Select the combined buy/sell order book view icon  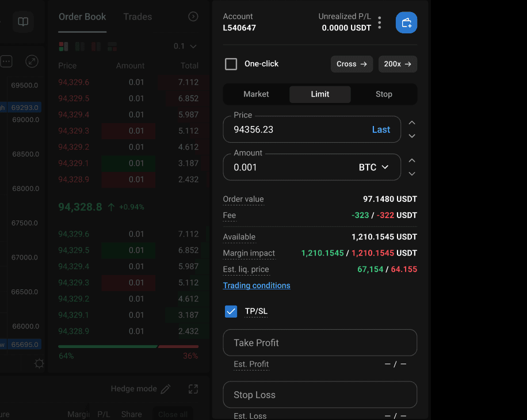pos(63,46)
